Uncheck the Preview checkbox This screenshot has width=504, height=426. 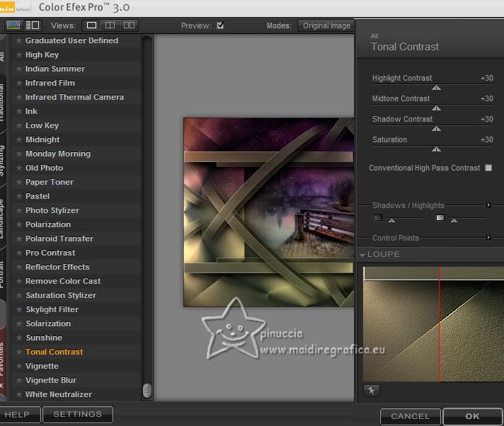(220, 25)
